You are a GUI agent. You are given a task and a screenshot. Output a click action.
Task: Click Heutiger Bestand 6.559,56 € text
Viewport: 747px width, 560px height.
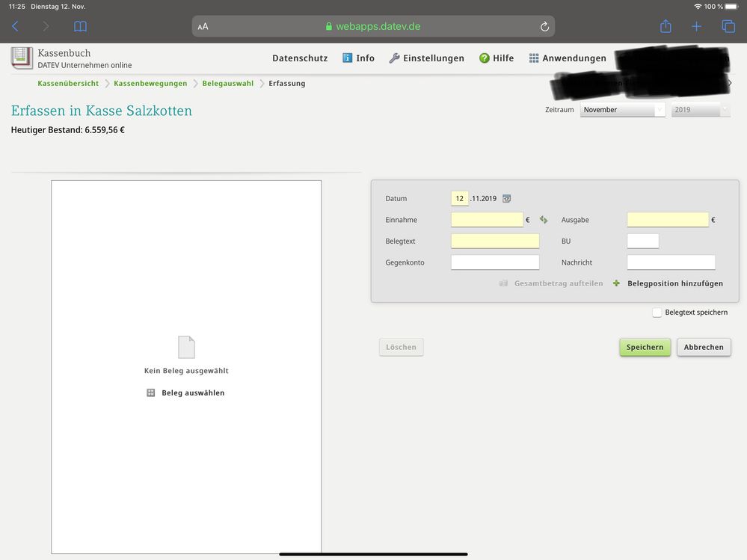pyautogui.click(x=67, y=130)
